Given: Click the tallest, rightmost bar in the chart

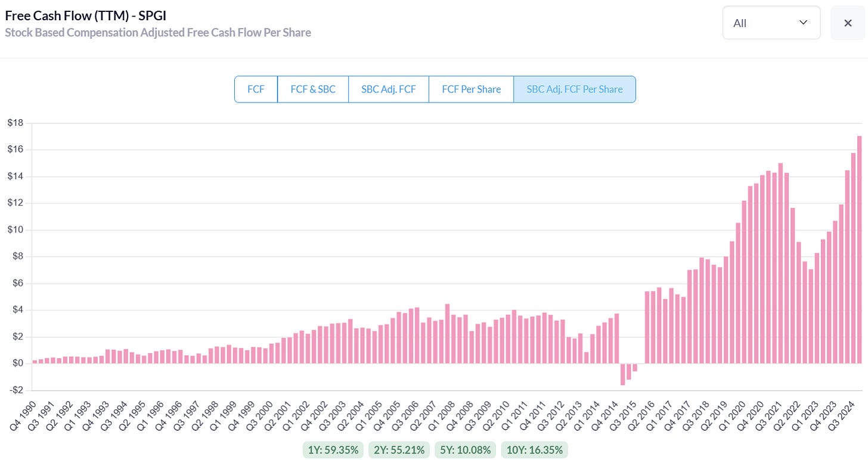Looking at the screenshot, I should click(x=860, y=250).
